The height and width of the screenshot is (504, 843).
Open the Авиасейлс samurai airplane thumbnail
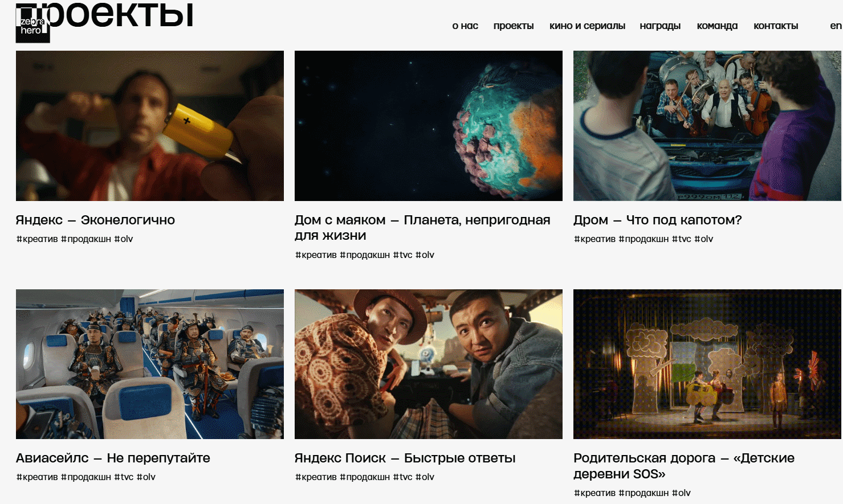[x=150, y=364]
